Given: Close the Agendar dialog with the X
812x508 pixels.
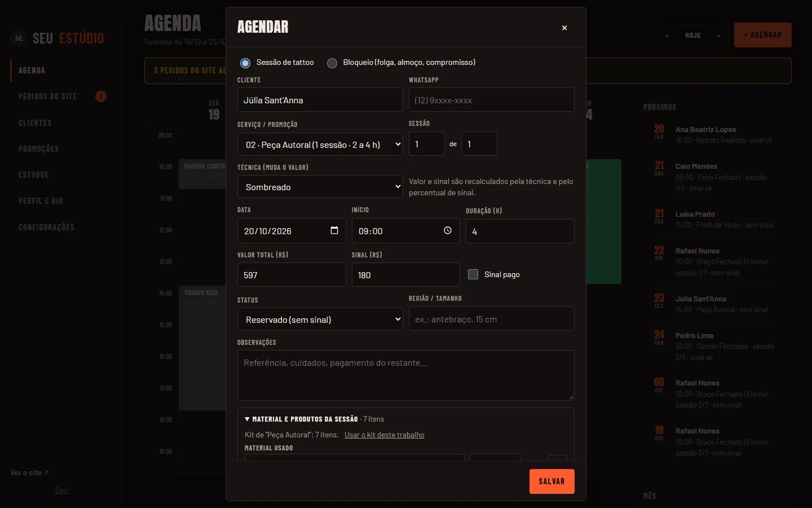Looking at the screenshot, I should [x=564, y=28].
